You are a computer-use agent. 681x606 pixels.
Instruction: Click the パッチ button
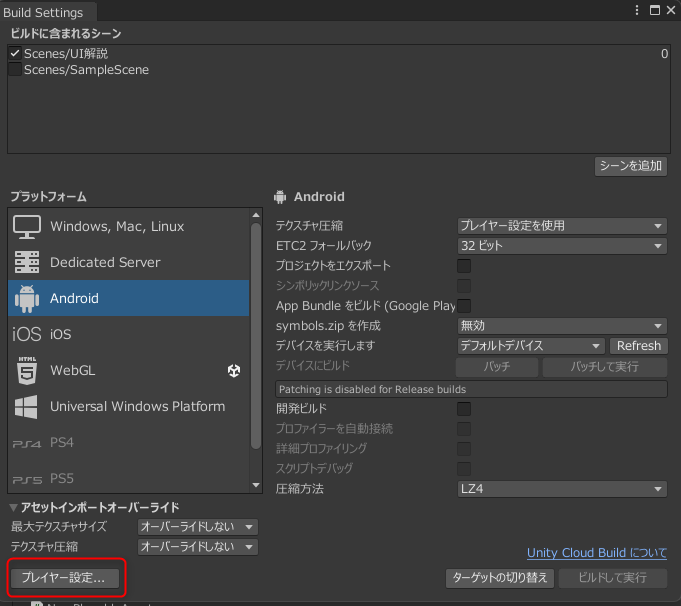click(x=497, y=367)
